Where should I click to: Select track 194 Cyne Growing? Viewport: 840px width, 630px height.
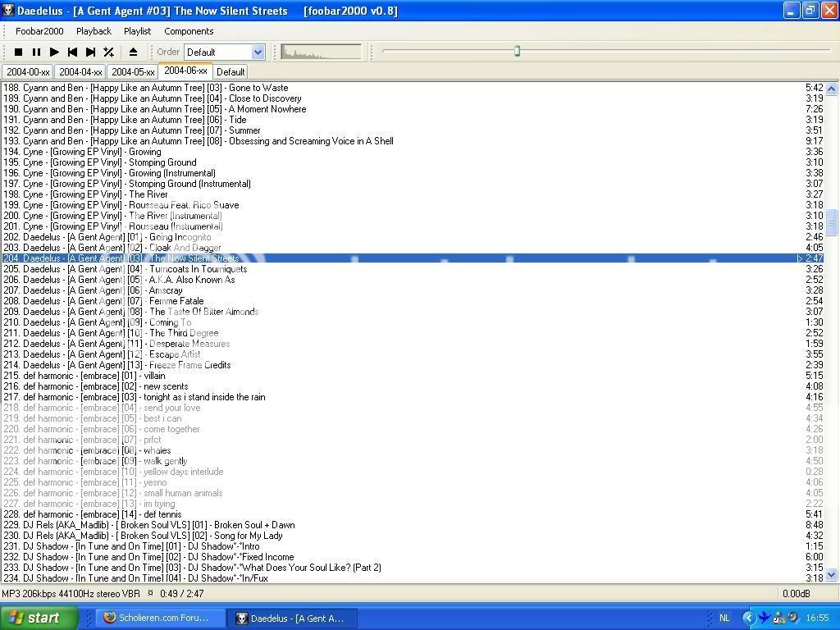413,152
